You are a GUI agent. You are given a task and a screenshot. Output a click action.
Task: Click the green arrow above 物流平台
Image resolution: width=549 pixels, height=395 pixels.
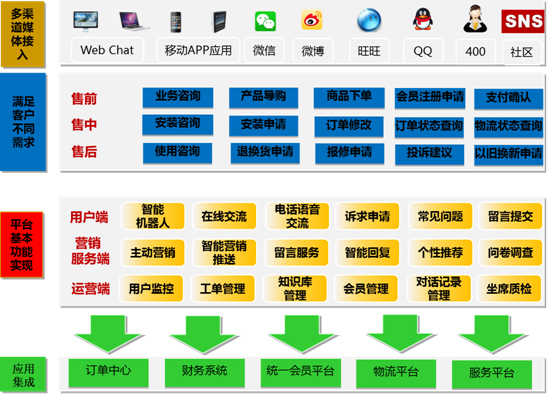[401, 333]
